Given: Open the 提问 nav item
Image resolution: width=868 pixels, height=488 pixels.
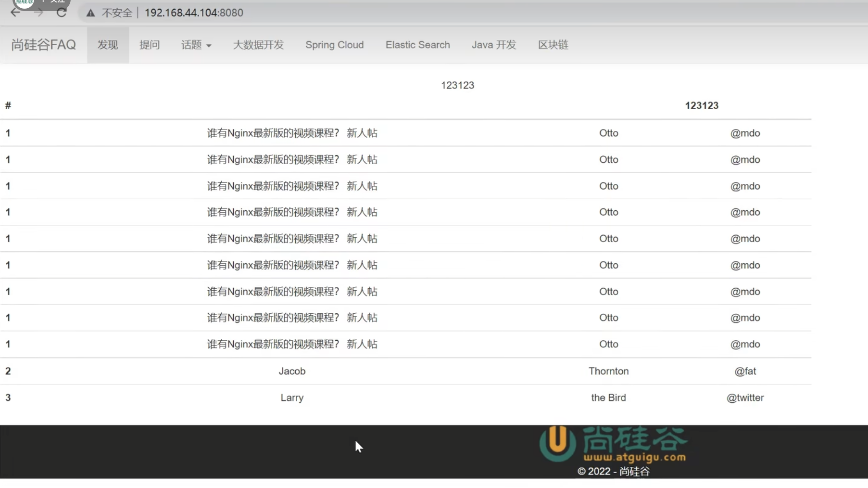Looking at the screenshot, I should 149,45.
